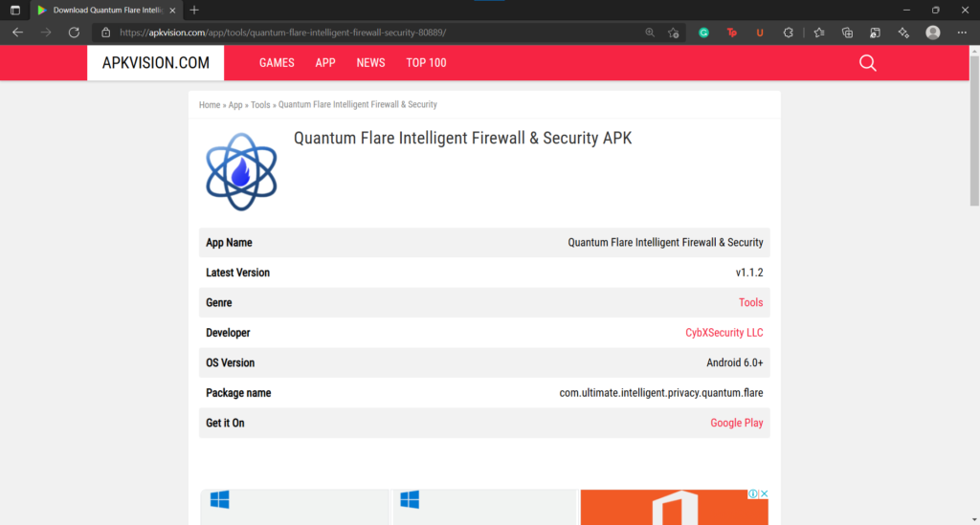Open the TOP 100 menu
Viewport: 980px width, 525px height.
click(426, 62)
